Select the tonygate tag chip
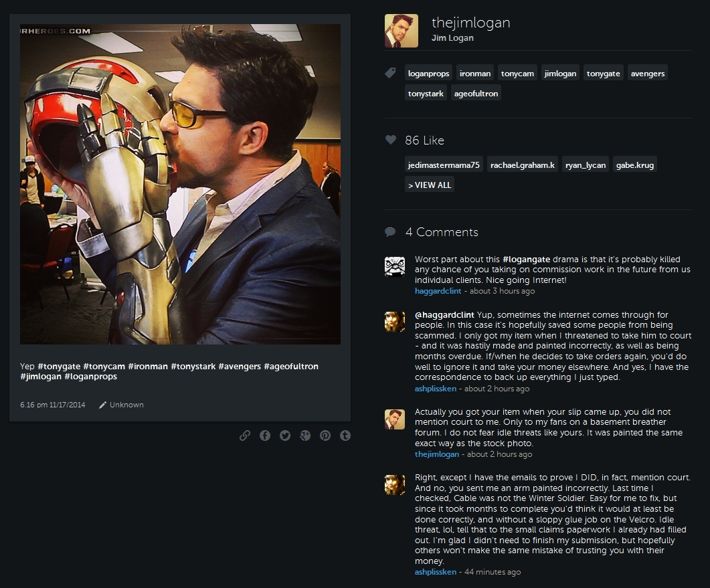 603,74
